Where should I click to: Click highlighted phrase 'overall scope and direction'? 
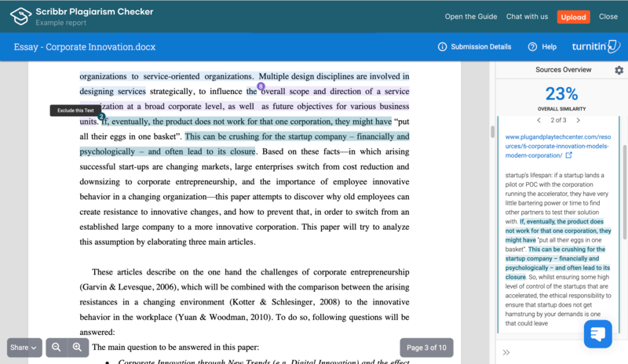click(x=312, y=91)
